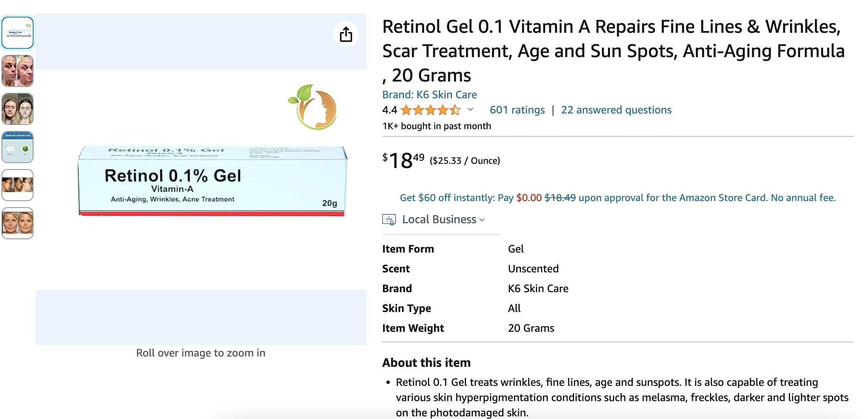Open the Brand: K6 Skin Care link
The image size is (868, 419).
(429, 94)
